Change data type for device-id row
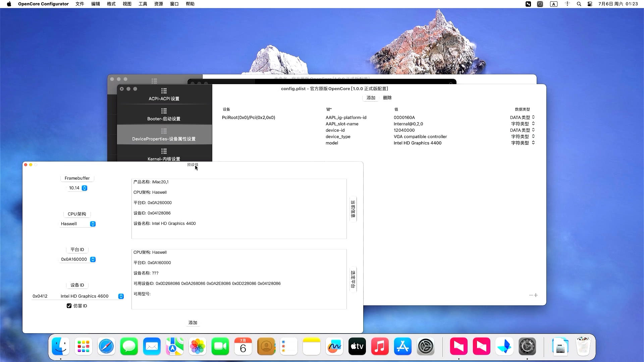644x362 pixels. (x=522, y=130)
